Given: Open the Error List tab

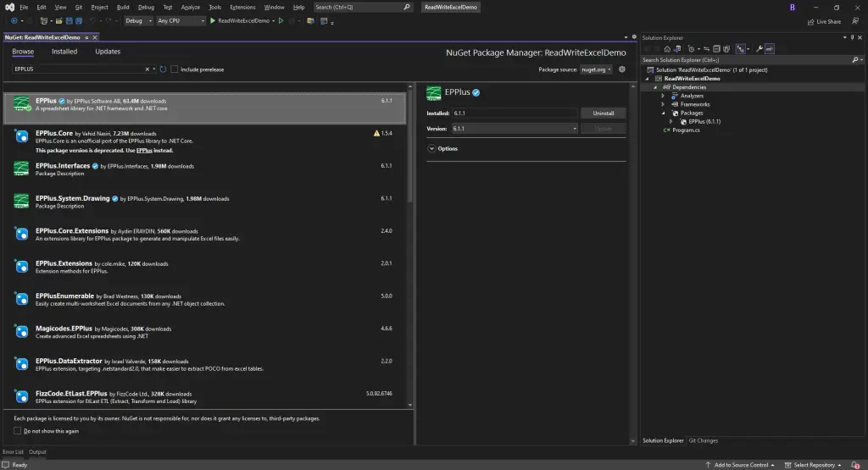Looking at the screenshot, I should 13,451.
